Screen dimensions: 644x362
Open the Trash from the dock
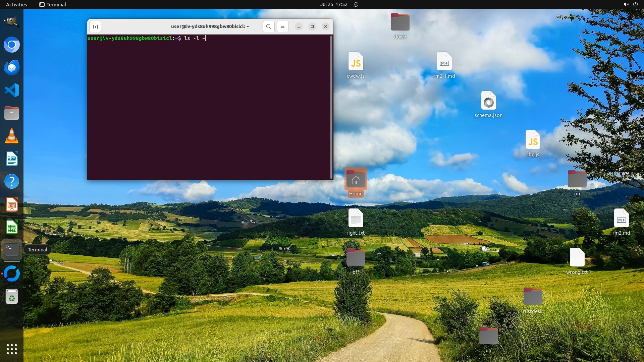(x=12, y=297)
